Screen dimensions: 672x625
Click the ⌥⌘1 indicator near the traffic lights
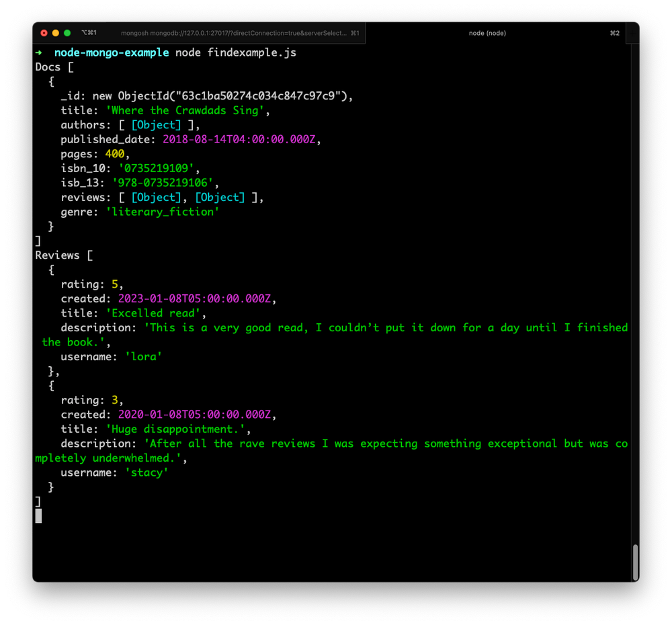[x=87, y=32]
